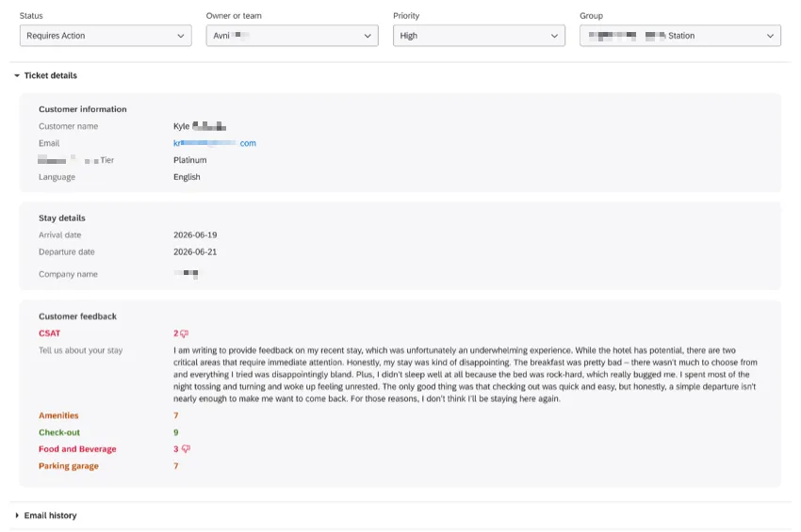Click the departure date 2026-06-21
This screenshot has height=532, width=801.
coord(195,252)
